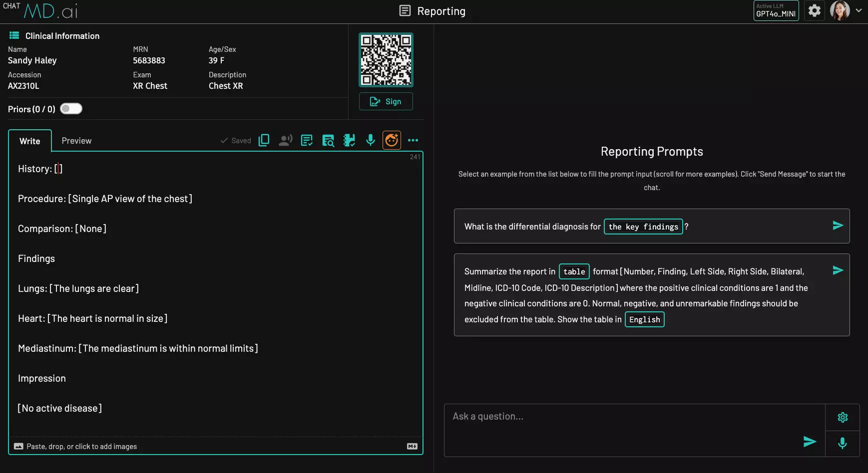Send the differential diagnosis prompt

[838, 226]
